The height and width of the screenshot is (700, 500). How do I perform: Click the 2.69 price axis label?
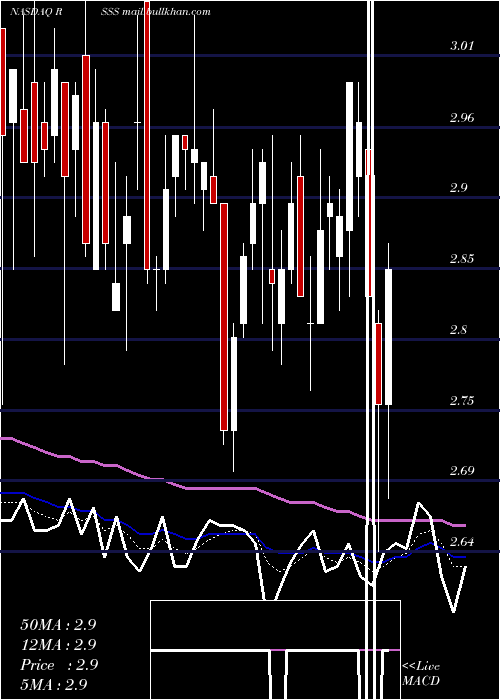(462, 471)
